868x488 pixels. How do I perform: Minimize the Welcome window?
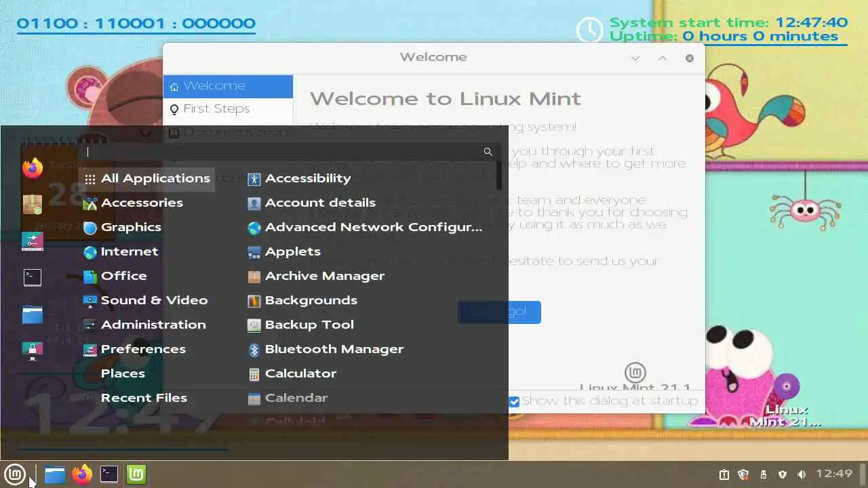pyautogui.click(x=635, y=58)
